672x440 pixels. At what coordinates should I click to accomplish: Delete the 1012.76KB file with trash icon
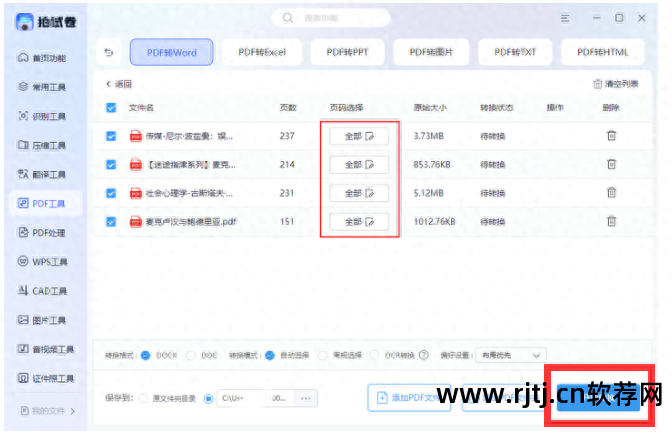click(x=612, y=221)
